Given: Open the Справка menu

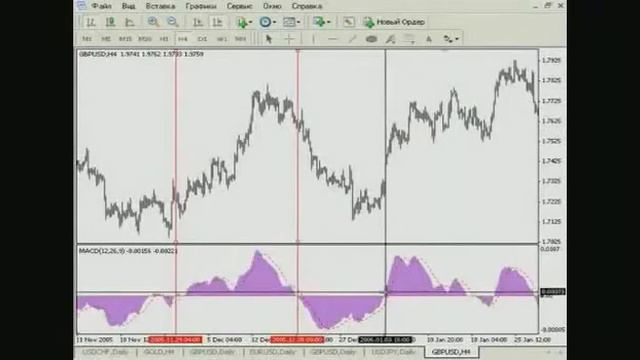Looking at the screenshot, I should (307, 6).
